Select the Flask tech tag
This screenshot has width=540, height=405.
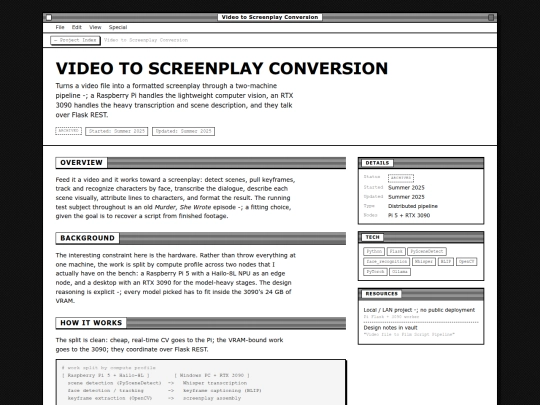tap(396, 251)
